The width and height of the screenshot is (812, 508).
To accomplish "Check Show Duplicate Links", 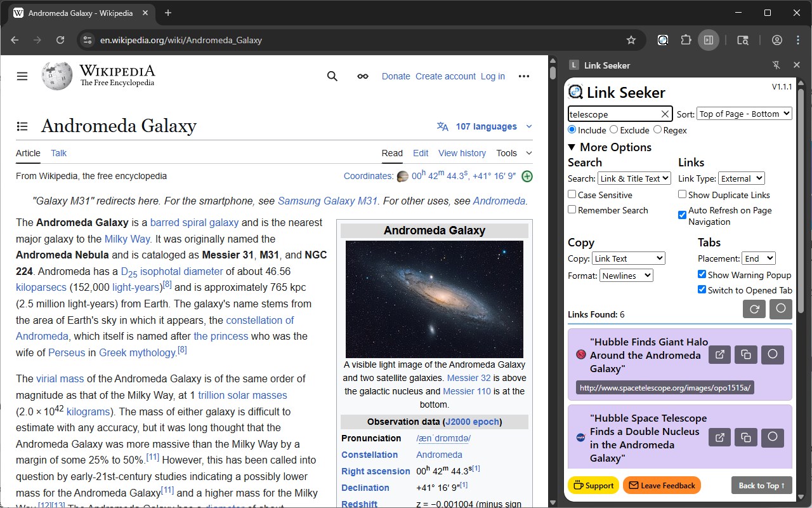I will pyautogui.click(x=683, y=194).
